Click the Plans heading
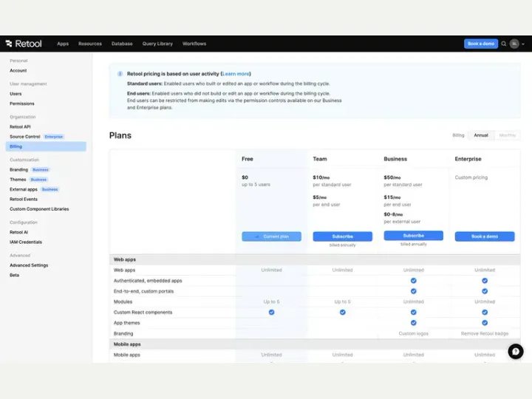Viewport: 532px width, 399px height. click(x=120, y=135)
